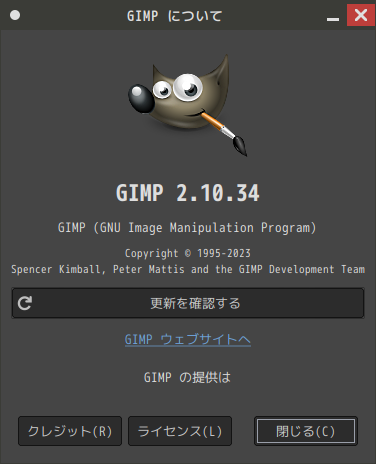The width and height of the screenshot is (376, 464).
Task: Close the window with the red X
Action: [x=361, y=15]
